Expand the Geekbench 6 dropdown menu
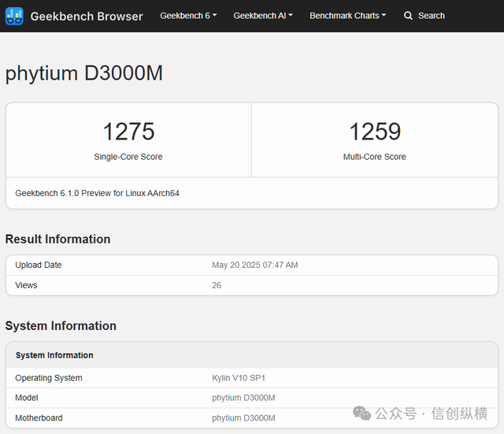Viewport: 504px width, 434px height. click(188, 16)
